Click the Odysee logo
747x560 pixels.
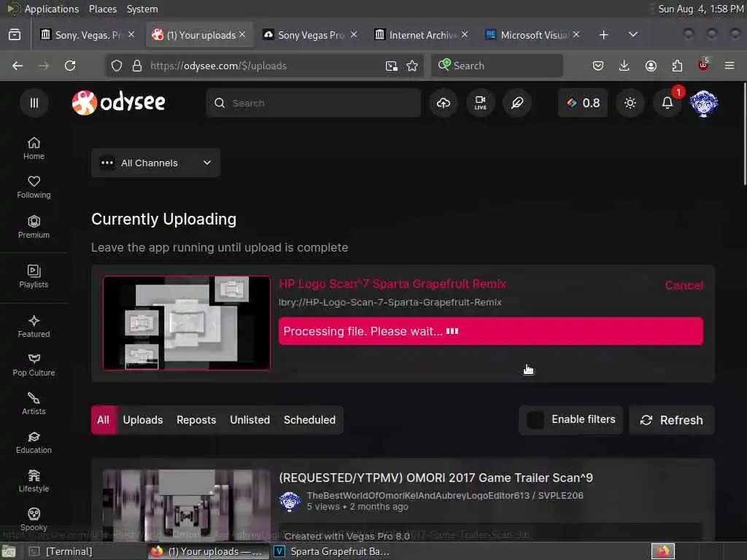click(x=119, y=102)
